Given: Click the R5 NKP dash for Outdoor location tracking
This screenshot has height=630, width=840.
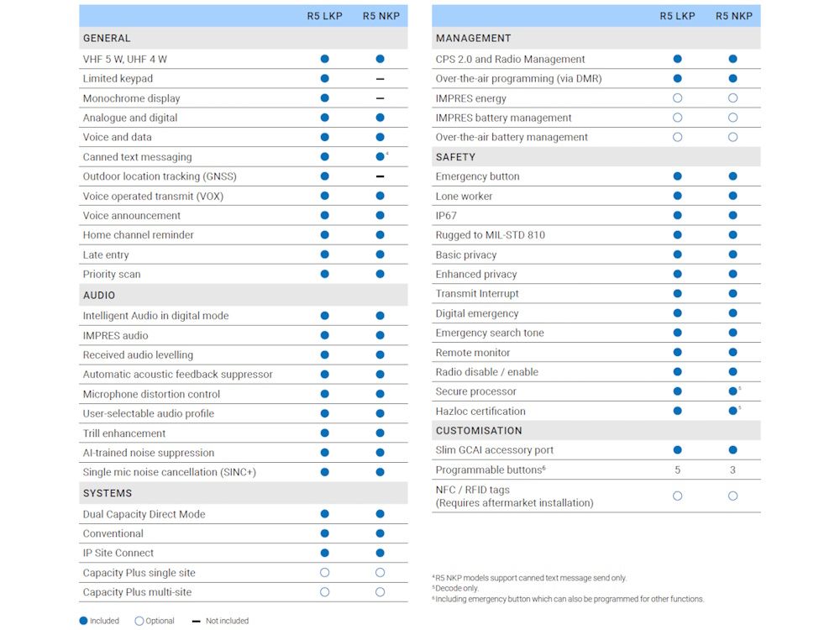Looking at the screenshot, I should [380, 176].
